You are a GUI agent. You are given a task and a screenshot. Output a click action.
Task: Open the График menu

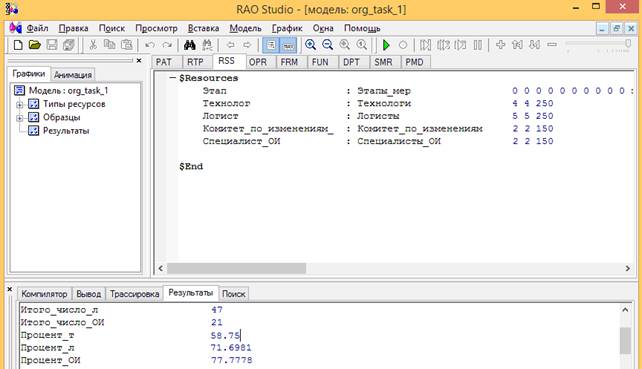click(x=287, y=28)
